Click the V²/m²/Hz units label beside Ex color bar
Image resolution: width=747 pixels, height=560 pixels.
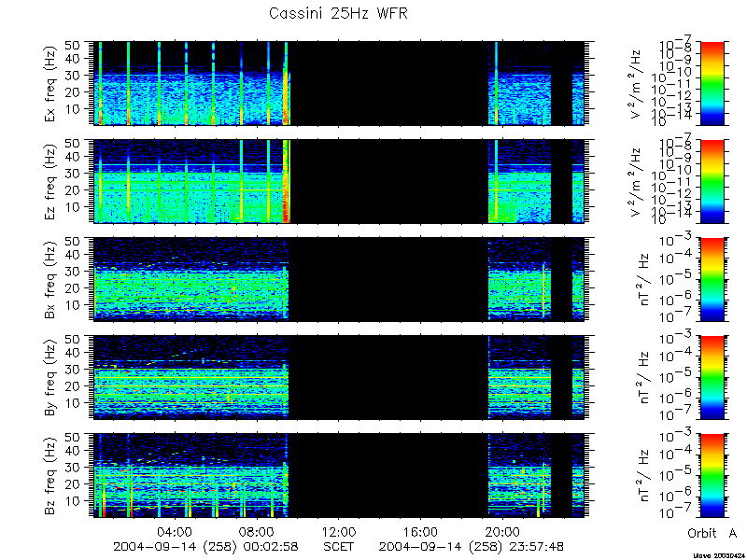(637, 84)
